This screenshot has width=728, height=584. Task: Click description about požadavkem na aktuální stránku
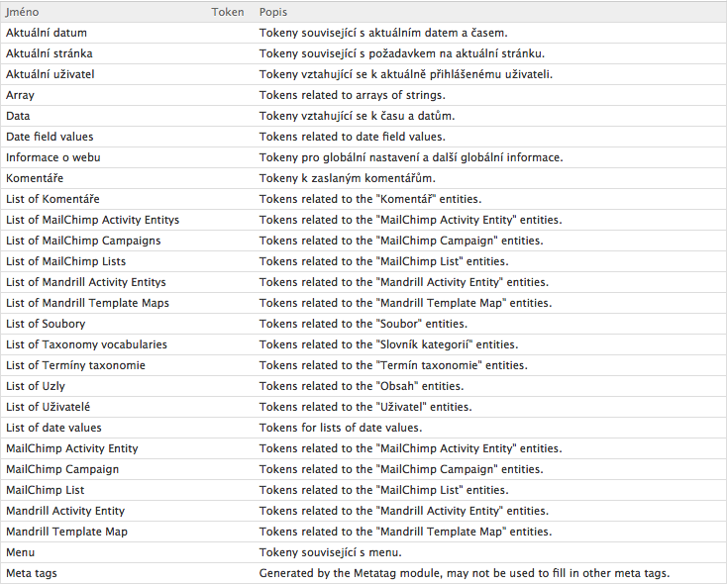click(401, 53)
